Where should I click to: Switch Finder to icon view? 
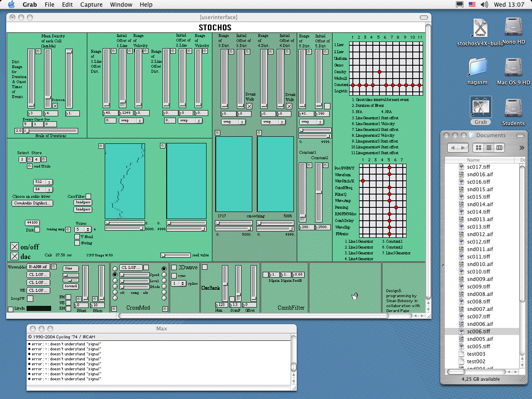[478, 148]
